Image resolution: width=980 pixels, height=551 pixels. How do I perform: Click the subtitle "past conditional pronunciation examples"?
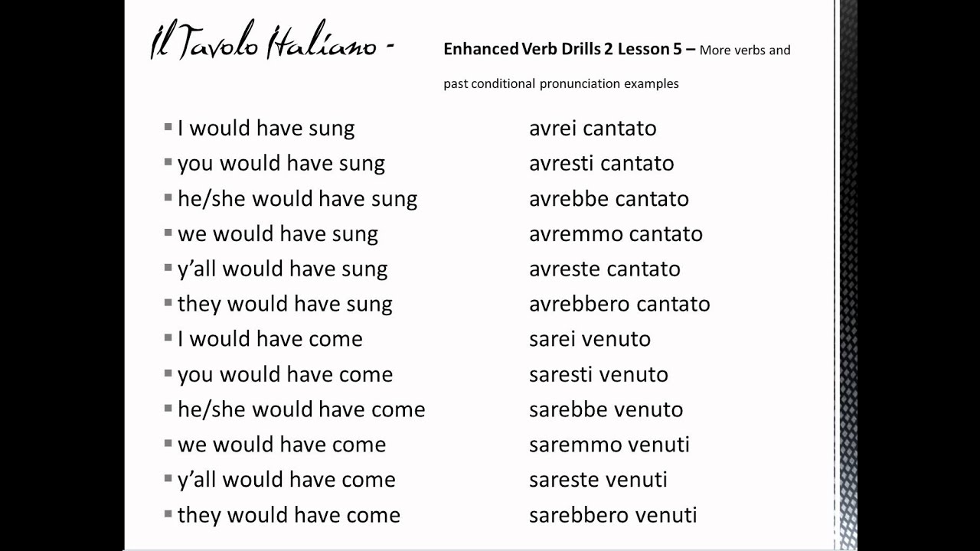click(x=560, y=83)
